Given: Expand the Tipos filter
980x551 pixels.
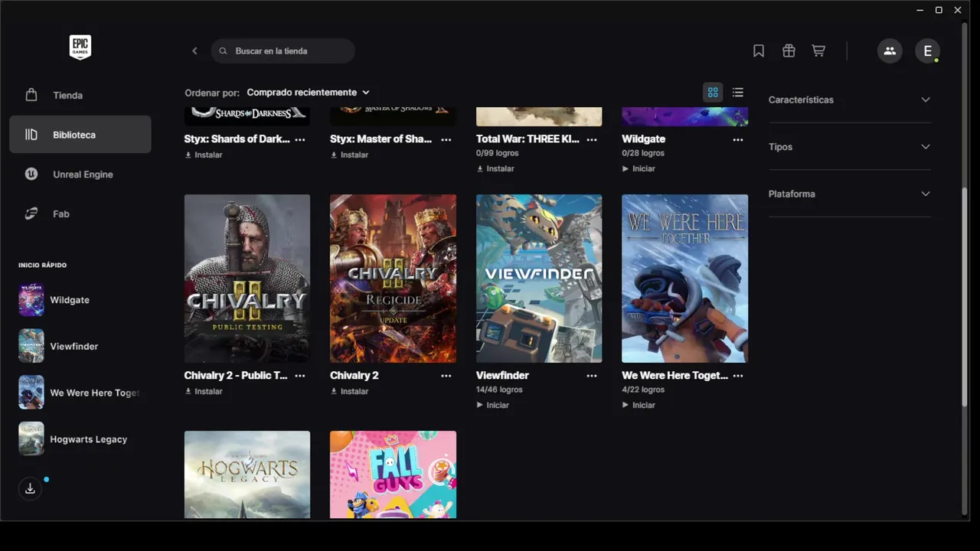Looking at the screenshot, I should tap(850, 147).
